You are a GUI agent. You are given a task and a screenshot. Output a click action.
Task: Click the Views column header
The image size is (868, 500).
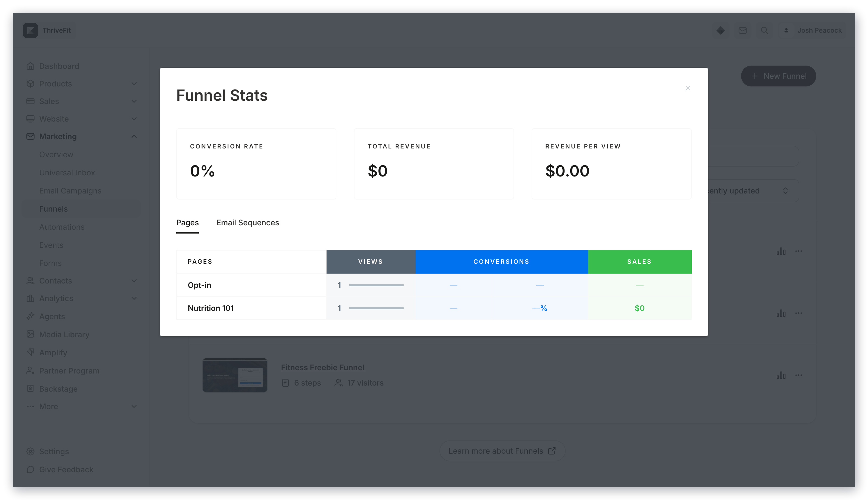[x=370, y=262]
